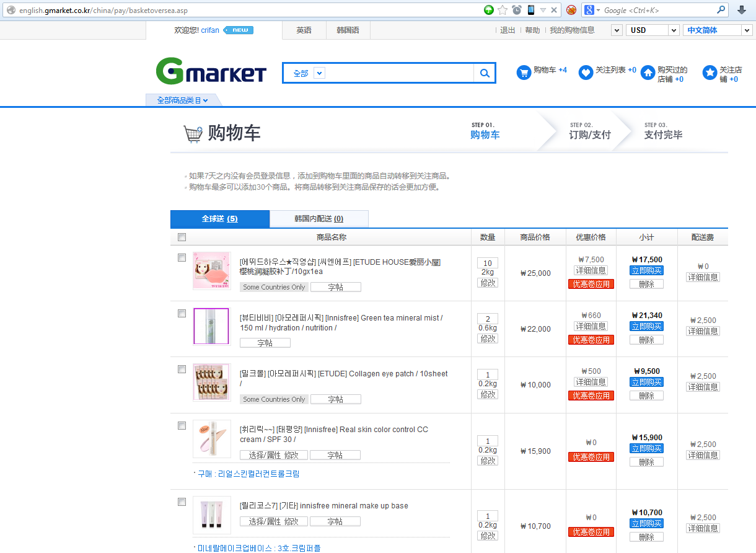Click the 我的购物信息 link

pos(572,30)
